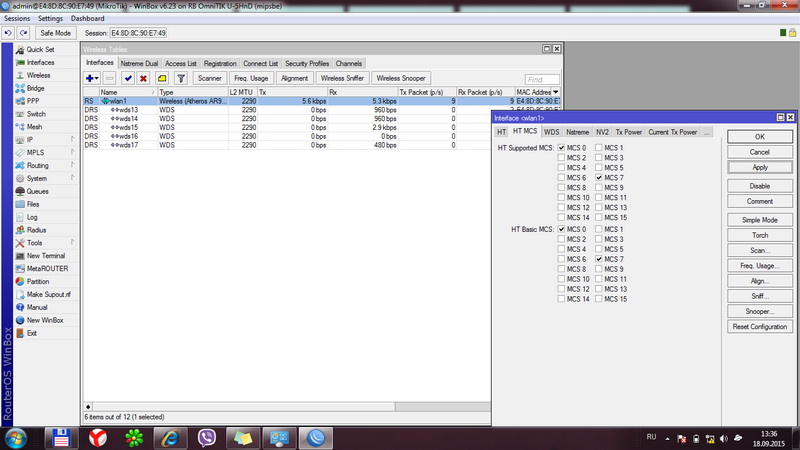
Task: Open the column list dropdown arrow
Action: [x=556, y=92]
